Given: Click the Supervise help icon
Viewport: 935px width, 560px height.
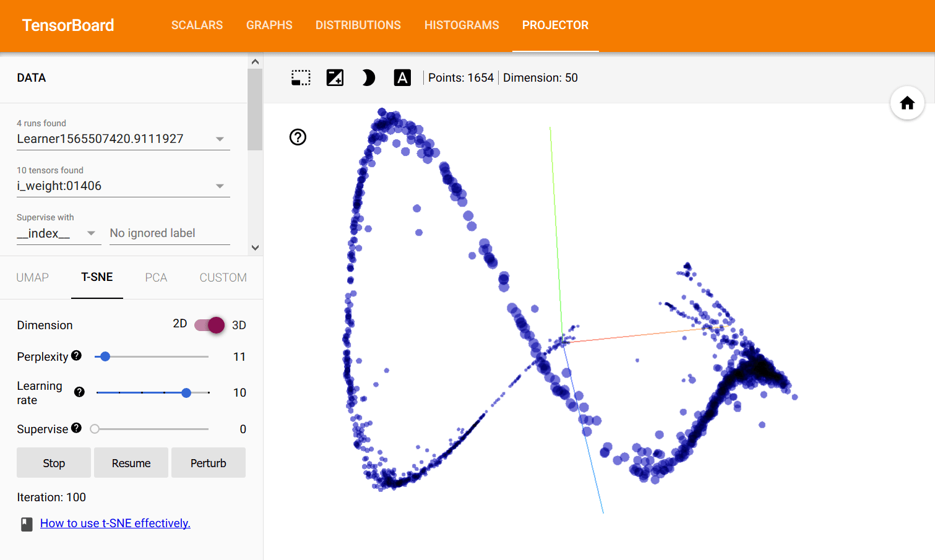Looking at the screenshot, I should 76,428.
